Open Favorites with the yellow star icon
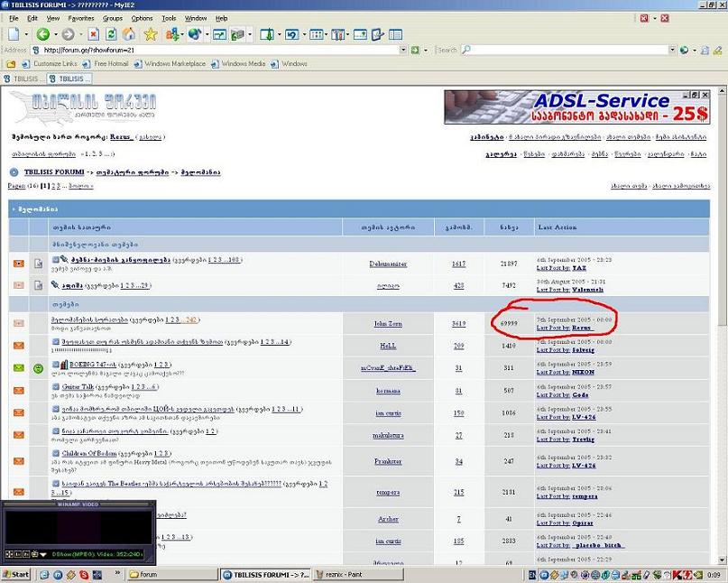Viewport: 728px width, 583px height. click(x=150, y=34)
